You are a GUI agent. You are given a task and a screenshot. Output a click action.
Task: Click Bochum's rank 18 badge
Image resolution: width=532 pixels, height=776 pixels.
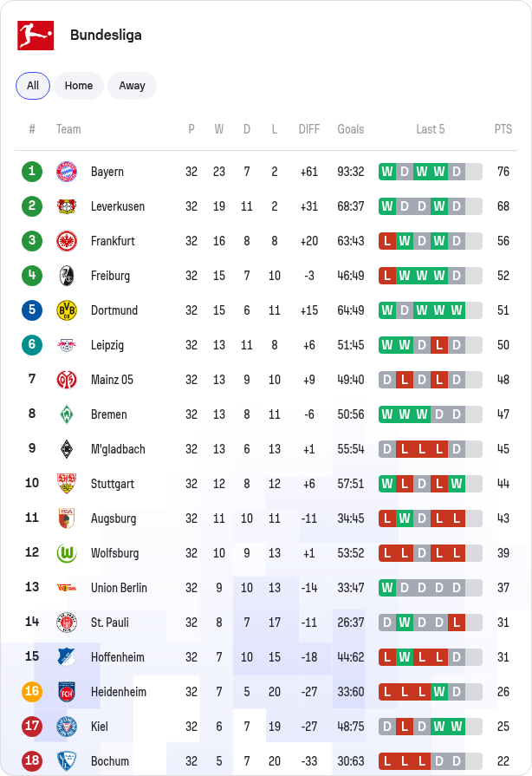pyautogui.click(x=32, y=760)
